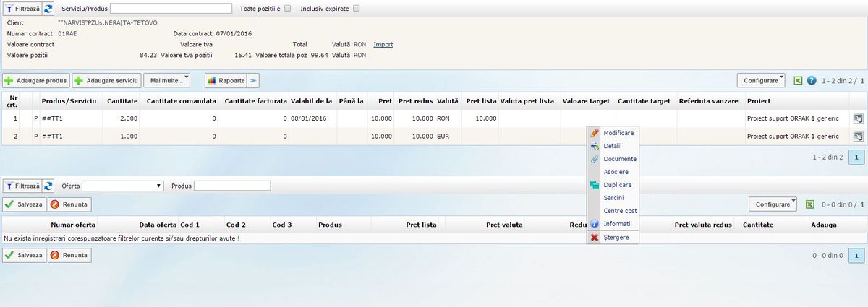Tick the Inclusiv expirate checkbox
Viewport: 868px width, 307px height.
point(356,9)
